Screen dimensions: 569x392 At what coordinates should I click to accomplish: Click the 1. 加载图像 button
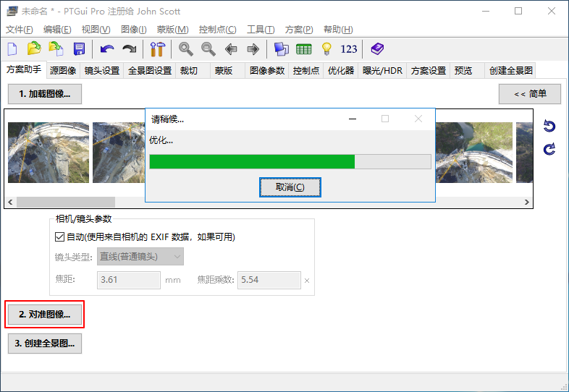45,94
